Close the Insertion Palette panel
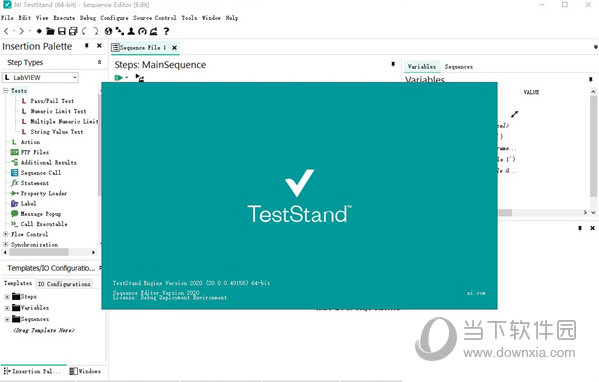599x382 pixels. [x=99, y=46]
